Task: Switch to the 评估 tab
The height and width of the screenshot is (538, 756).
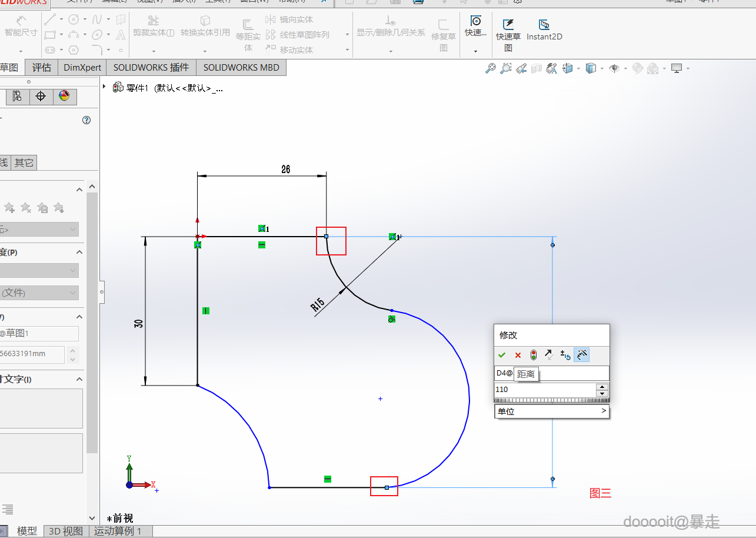Action: coord(42,68)
